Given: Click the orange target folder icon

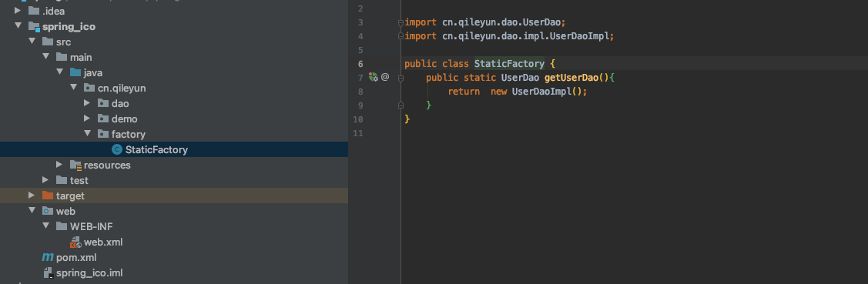Looking at the screenshot, I should [48, 195].
